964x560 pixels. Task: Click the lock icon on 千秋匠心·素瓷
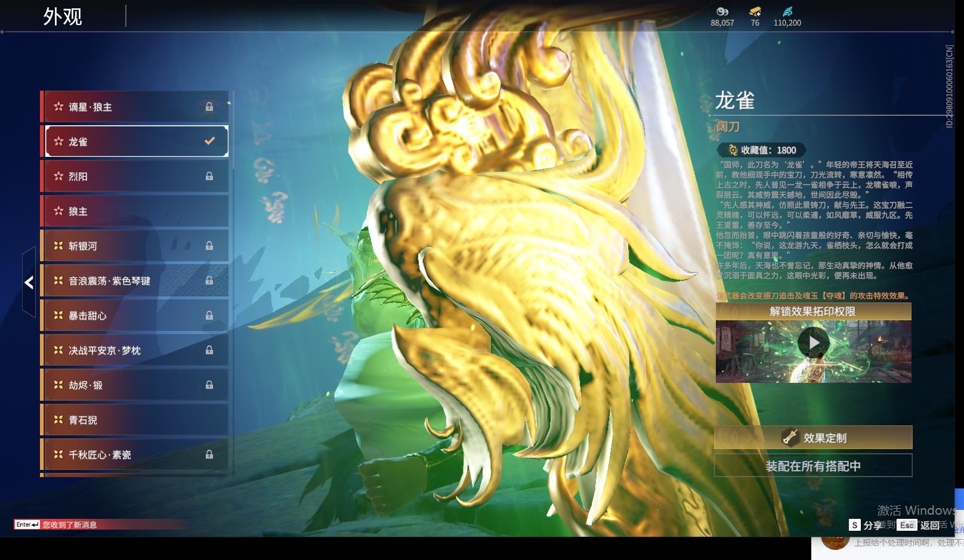pyautogui.click(x=209, y=454)
